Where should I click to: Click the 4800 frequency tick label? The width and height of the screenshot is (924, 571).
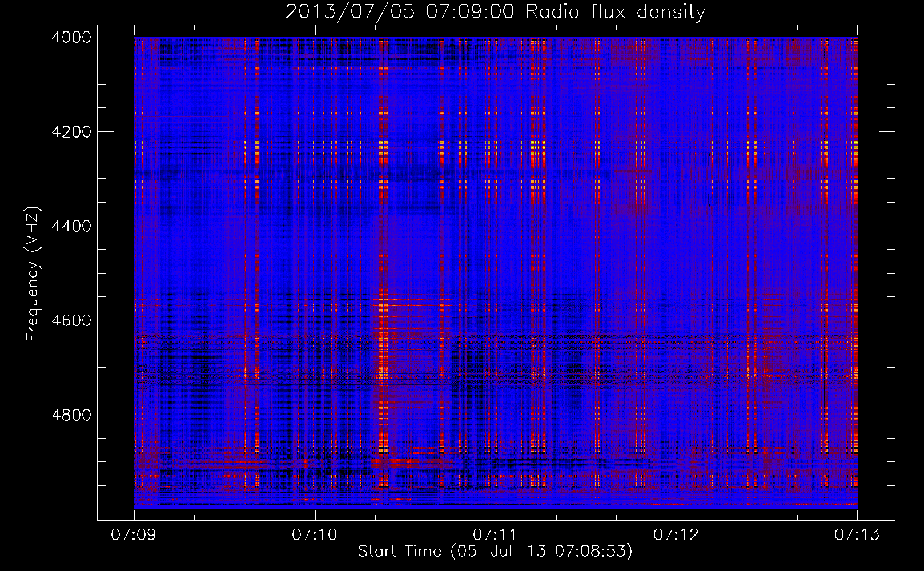(71, 415)
